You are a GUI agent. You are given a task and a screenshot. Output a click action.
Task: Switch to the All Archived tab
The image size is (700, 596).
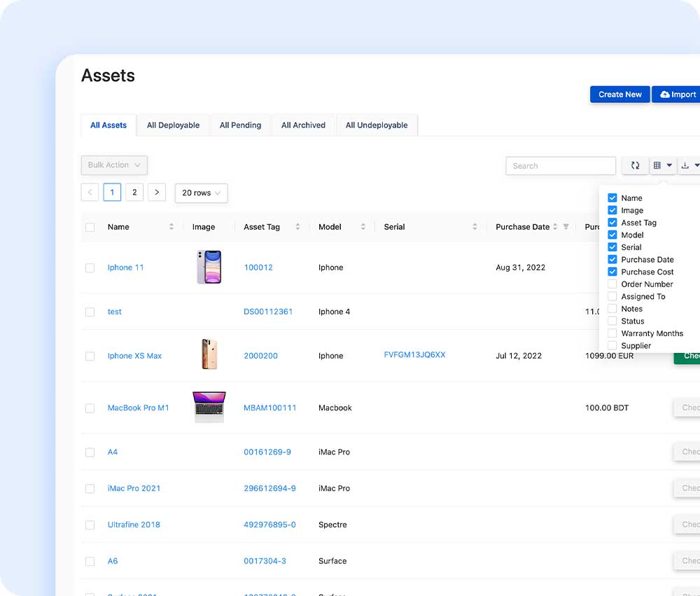(303, 125)
